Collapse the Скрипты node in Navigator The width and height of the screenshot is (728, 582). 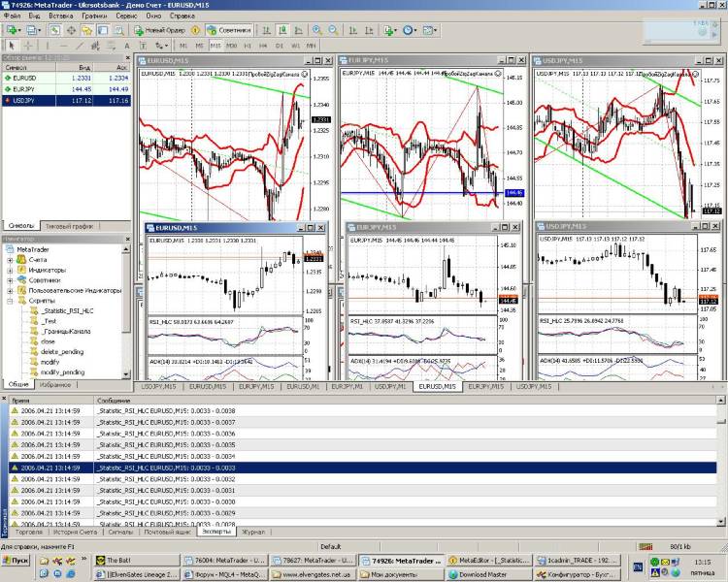tap(10, 301)
